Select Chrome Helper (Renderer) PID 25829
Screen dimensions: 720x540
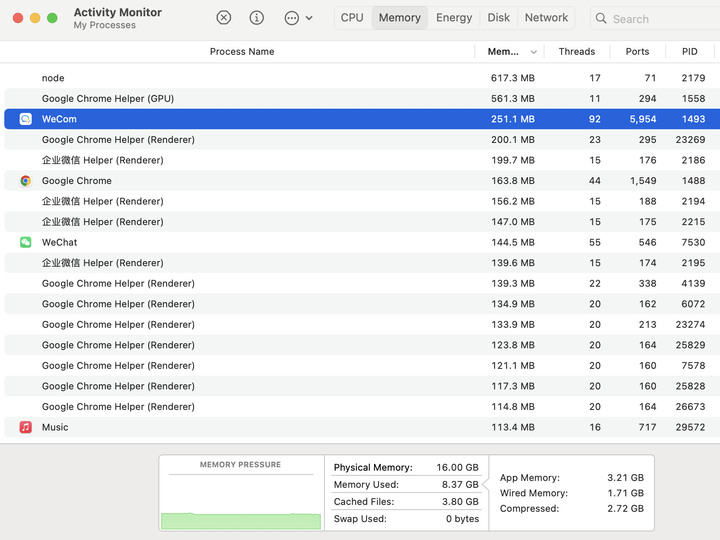pyautogui.click(x=362, y=345)
